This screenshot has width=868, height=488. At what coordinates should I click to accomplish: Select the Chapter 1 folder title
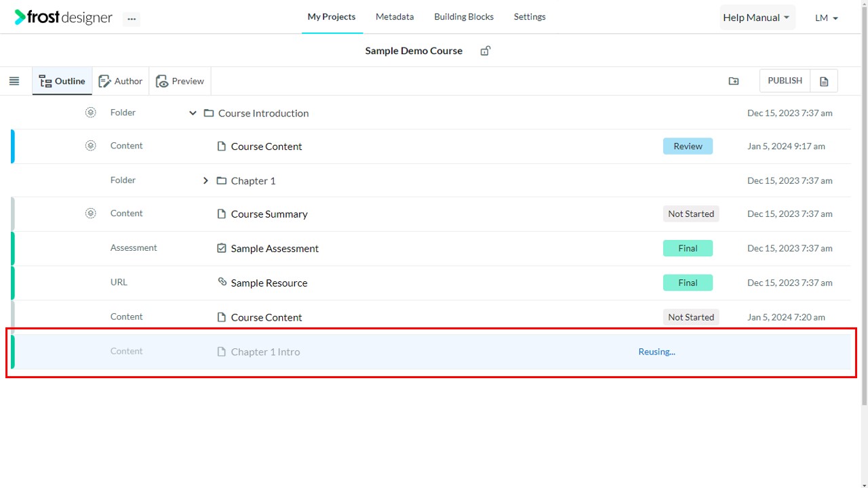(253, 181)
